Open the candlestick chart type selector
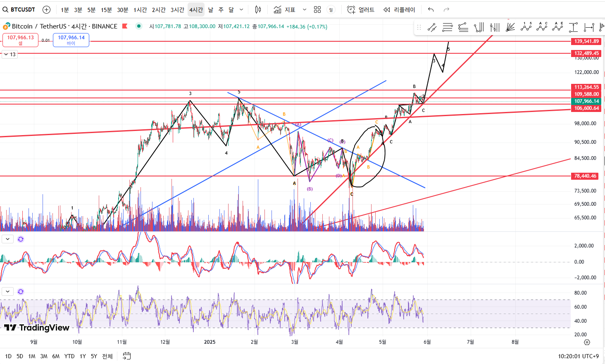Viewport: 605px width, 364px height. 258,10
